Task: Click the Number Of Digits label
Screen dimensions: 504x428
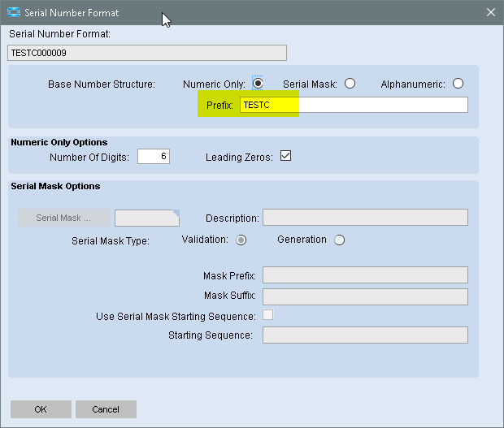Action: (x=89, y=158)
